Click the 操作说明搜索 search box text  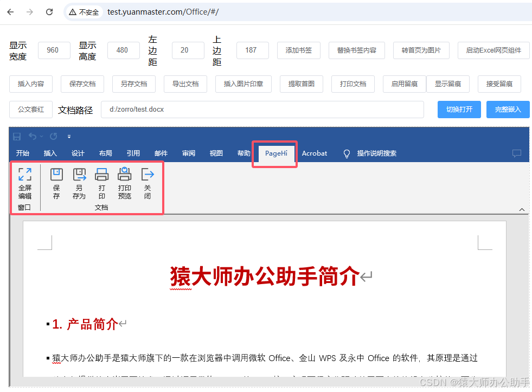(376, 153)
